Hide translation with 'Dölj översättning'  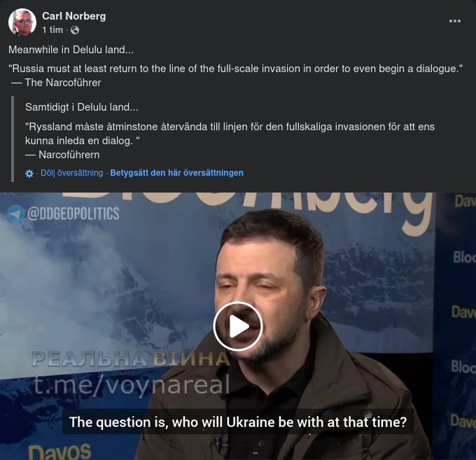pos(71,173)
